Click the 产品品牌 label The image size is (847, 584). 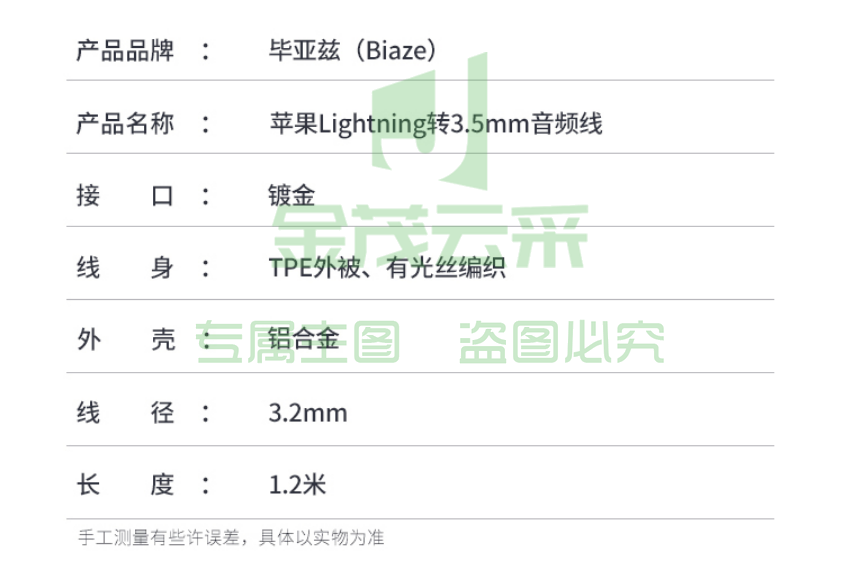[x=125, y=51]
